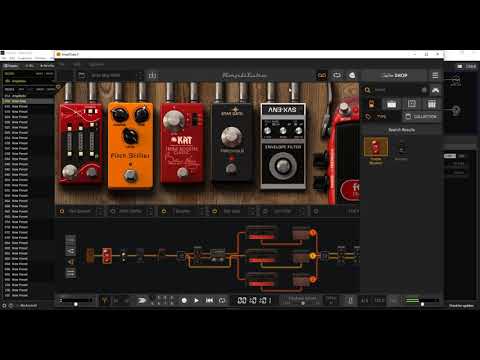Toggle the red multi-slider pedal's large footswitch
Screen dimensions: 480x360
tap(70, 171)
